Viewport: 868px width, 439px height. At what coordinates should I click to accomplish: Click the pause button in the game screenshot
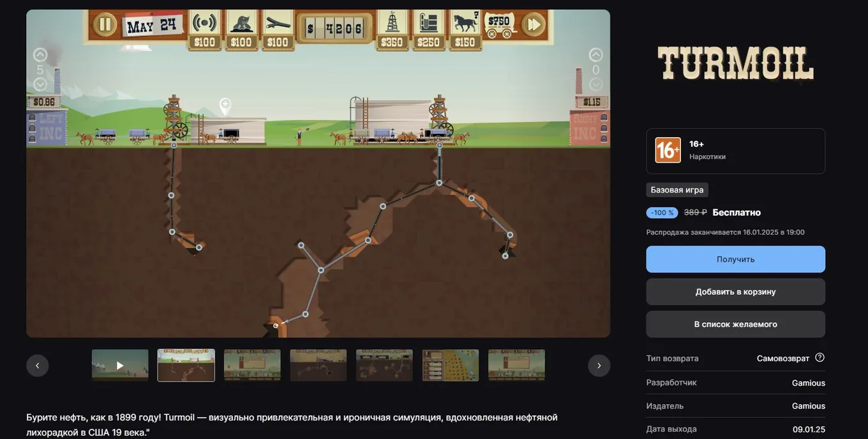(x=104, y=25)
